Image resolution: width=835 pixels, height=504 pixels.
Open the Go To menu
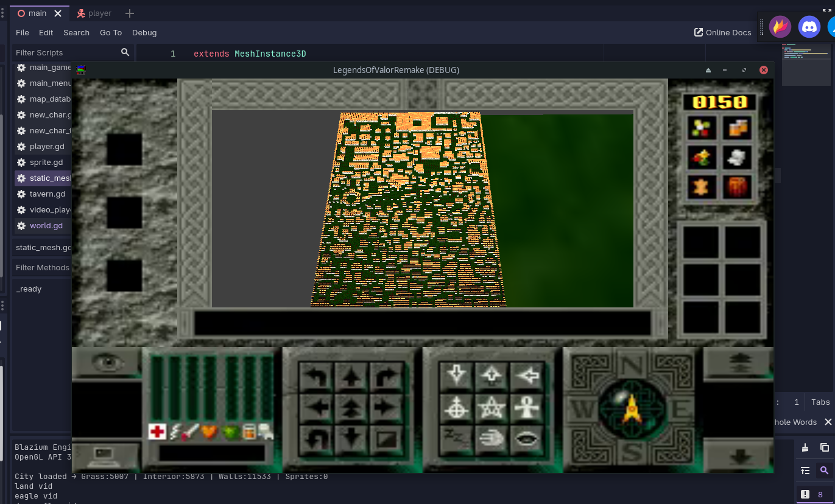tap(111, 32)
